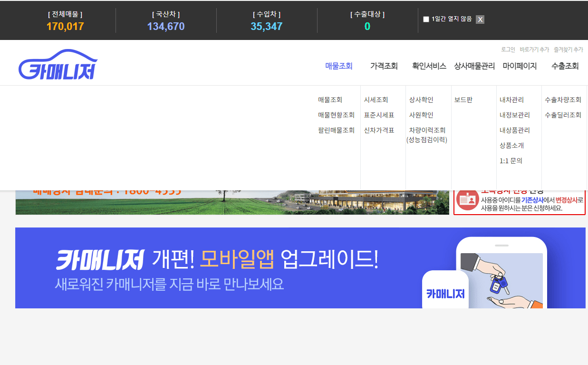This screenshot has height=365, width=588.
Task: Dismiss the notification bar with X button
Action: click(x=480, y=20)
